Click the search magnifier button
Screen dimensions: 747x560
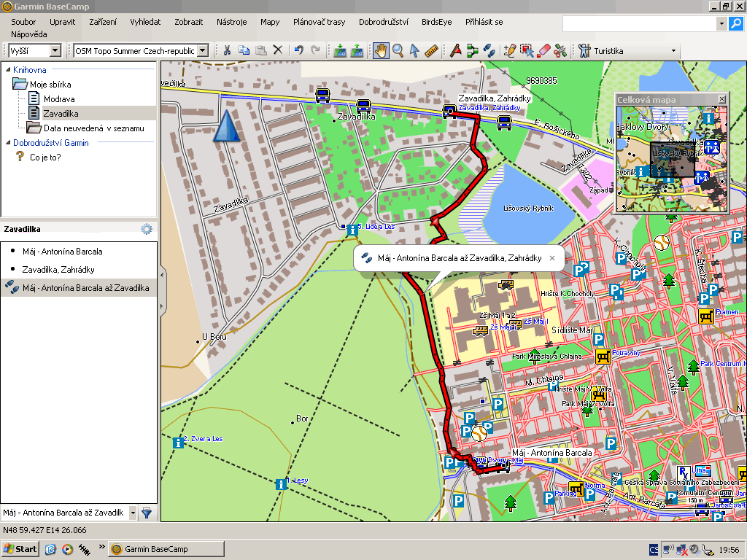coord(736,24)
